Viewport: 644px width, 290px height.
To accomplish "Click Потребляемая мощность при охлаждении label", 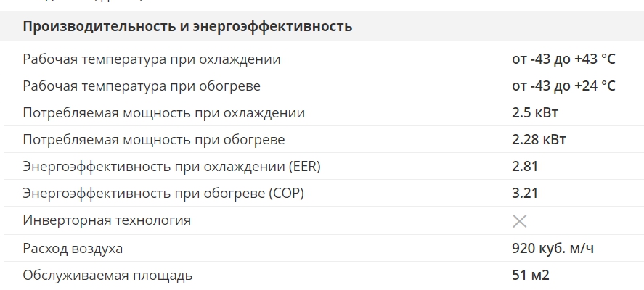I will (x=163, y=113).
